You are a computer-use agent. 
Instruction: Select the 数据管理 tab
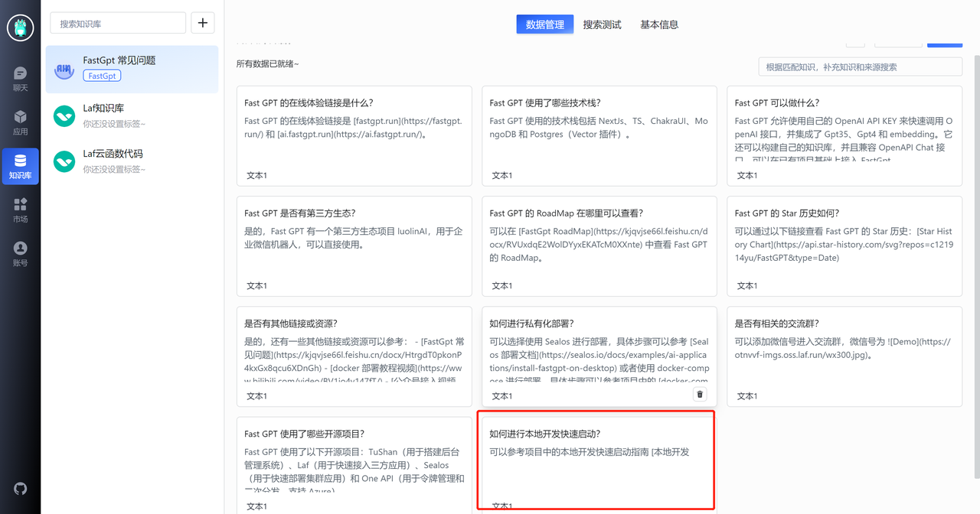545,24
